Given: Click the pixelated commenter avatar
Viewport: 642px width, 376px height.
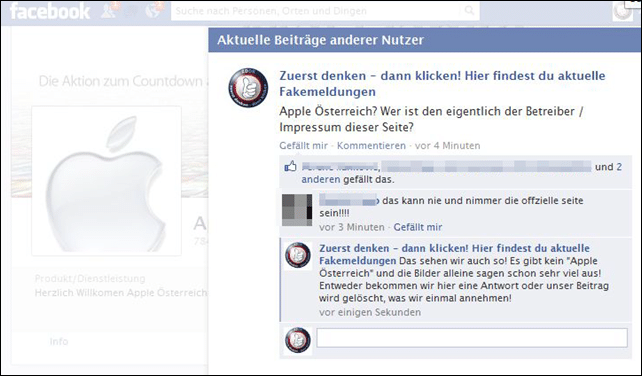Looking at the screenshot, I should pyautogui.click(x=297, y=210).
